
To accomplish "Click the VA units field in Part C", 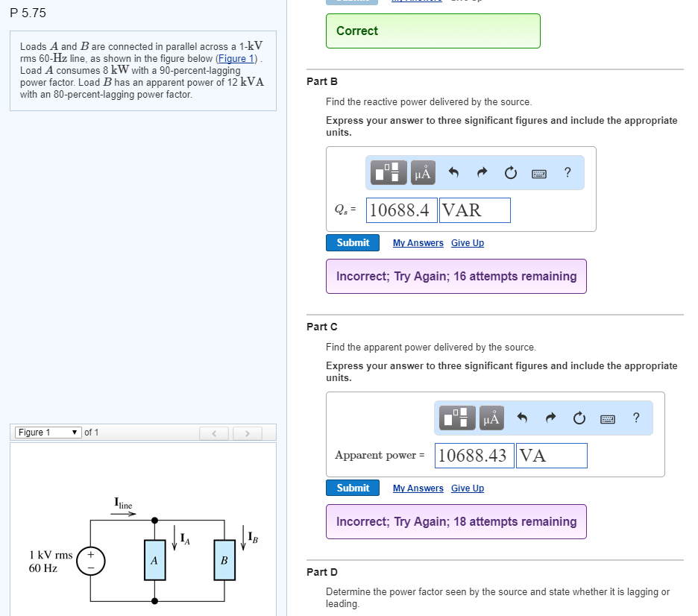I will tap(551, 455).
